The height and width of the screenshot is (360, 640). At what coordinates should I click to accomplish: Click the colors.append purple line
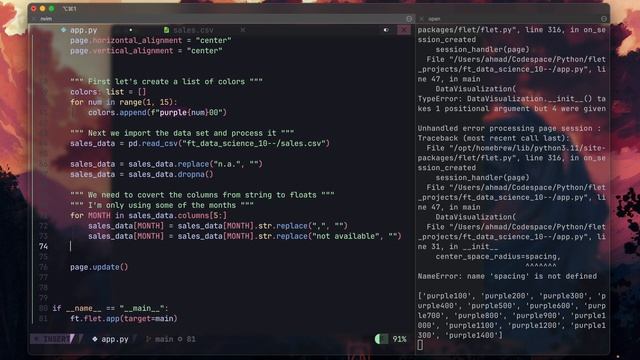(x=157, y=112)
